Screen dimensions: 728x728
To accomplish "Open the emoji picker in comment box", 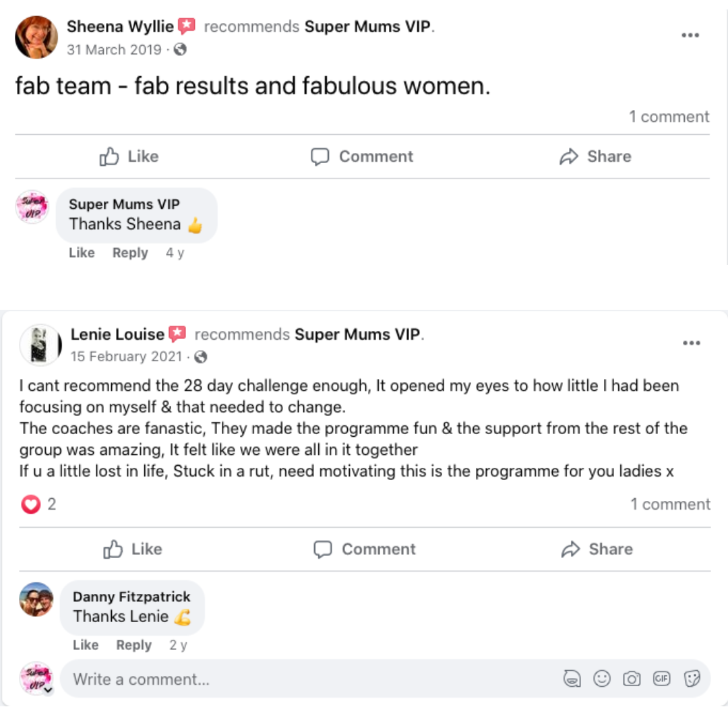I will (602, 679).
